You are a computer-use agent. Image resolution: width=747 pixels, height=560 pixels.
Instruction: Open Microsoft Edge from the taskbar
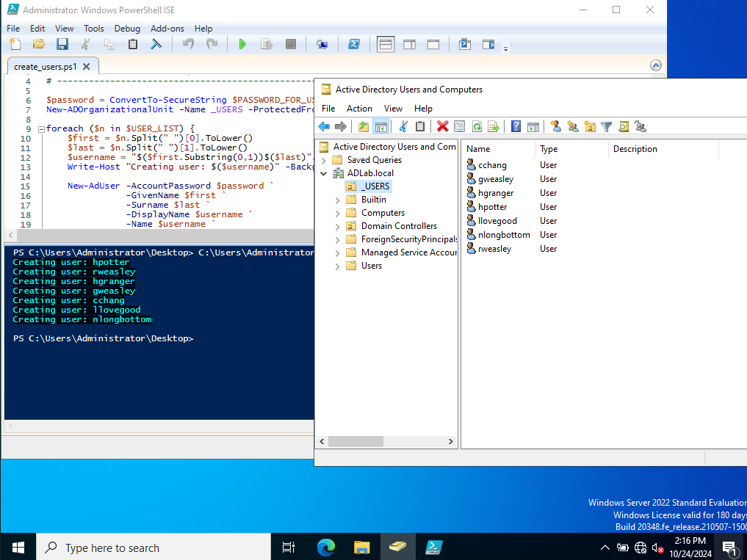pos(325,547)
